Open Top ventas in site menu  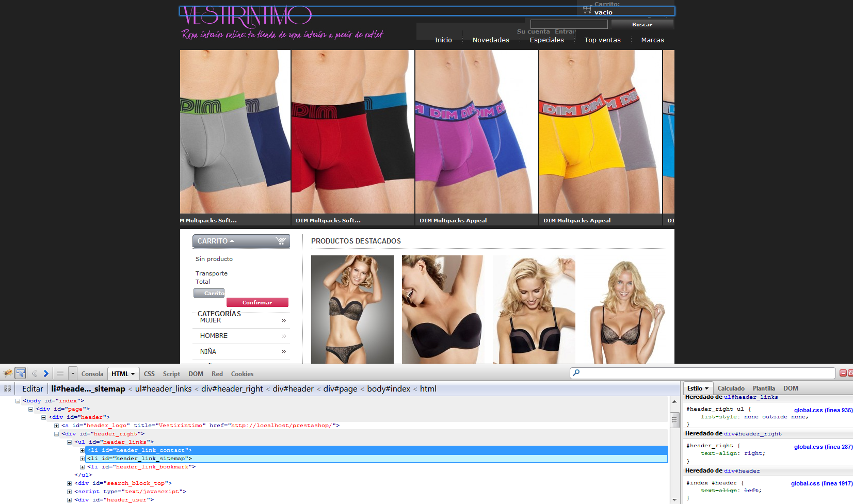(602, 40)
